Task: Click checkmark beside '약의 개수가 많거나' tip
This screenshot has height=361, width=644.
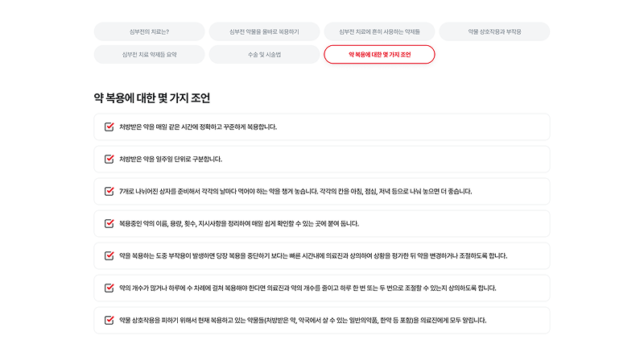Action: 109,288
